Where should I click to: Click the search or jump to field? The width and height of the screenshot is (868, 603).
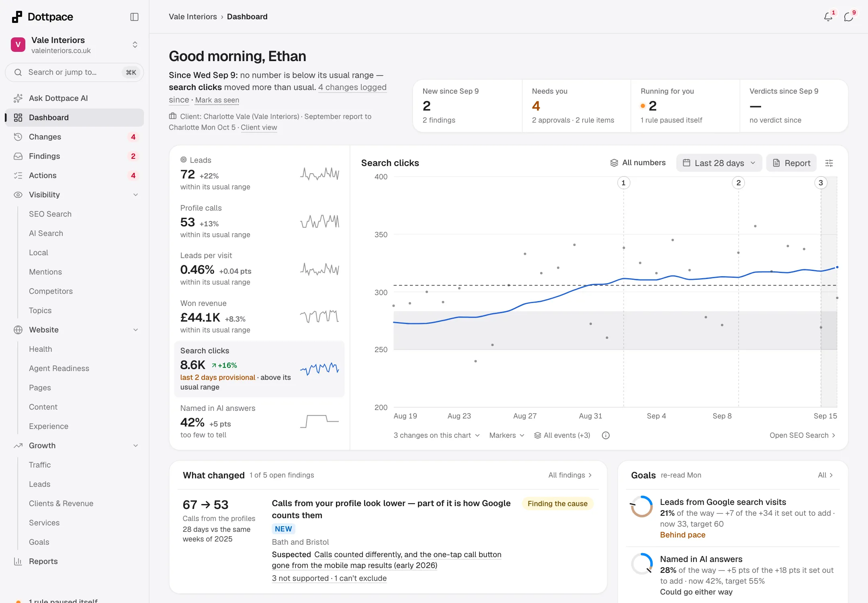(74, 72)
